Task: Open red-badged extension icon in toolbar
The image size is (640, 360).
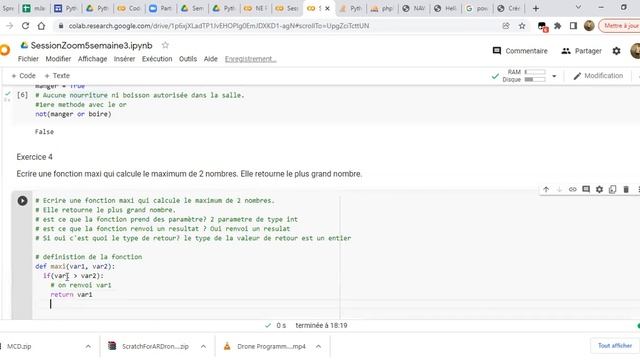Action: tap(542, 27)
